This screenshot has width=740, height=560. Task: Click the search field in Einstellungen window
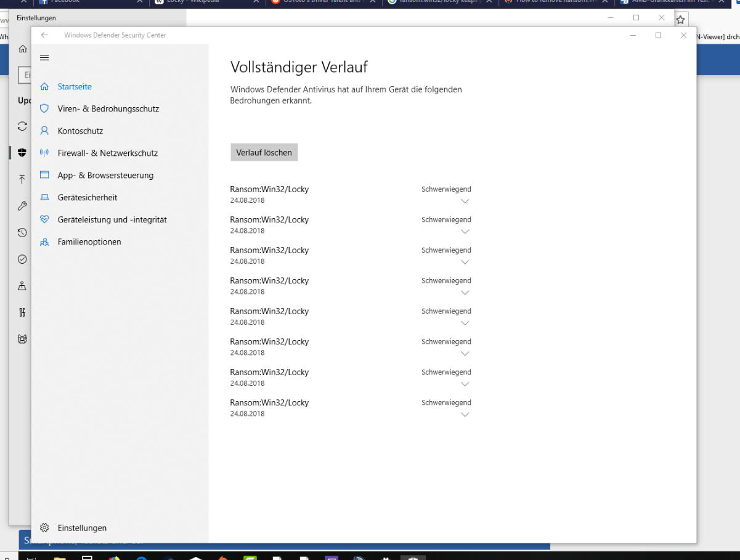coord(24,75)
